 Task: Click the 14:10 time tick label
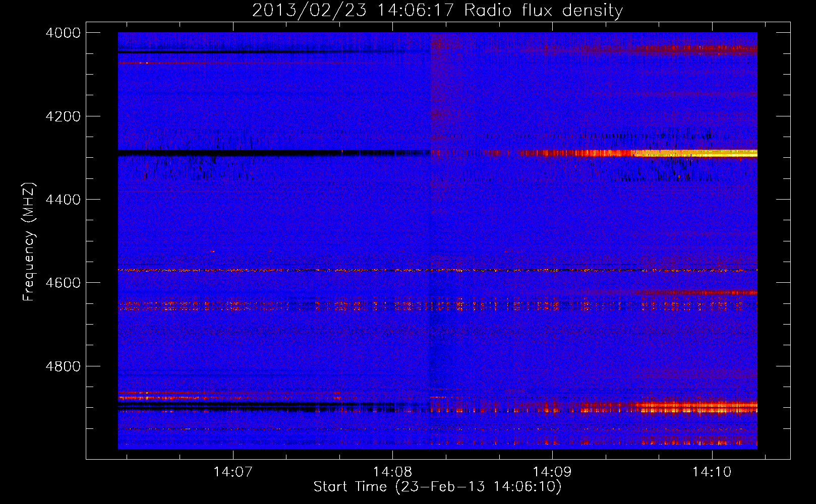[712, 472]
